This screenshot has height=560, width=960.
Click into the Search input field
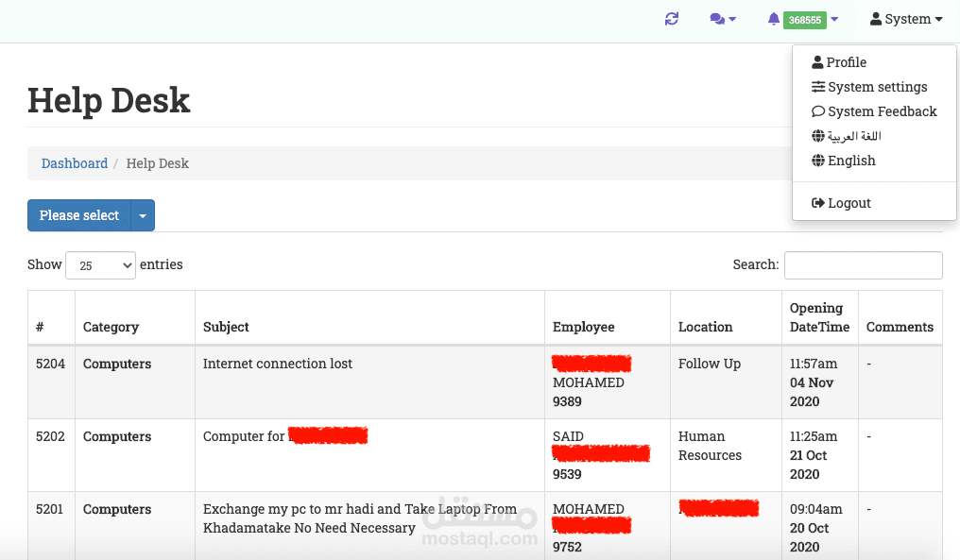(x=863, y=265)
